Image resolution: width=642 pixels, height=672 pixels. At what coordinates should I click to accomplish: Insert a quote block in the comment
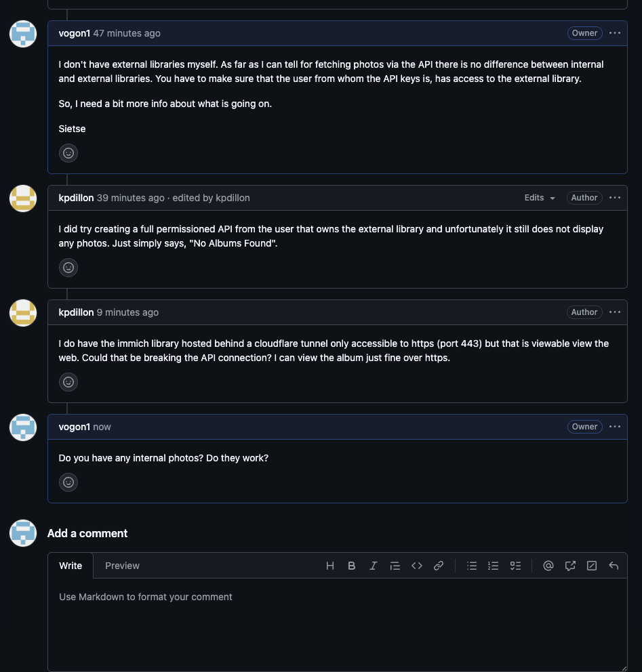(395, 566)
